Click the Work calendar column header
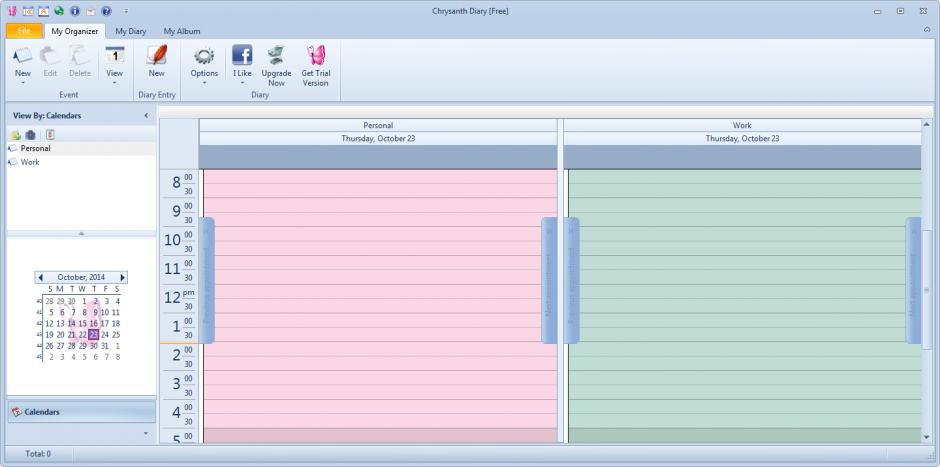 [742, 125]
